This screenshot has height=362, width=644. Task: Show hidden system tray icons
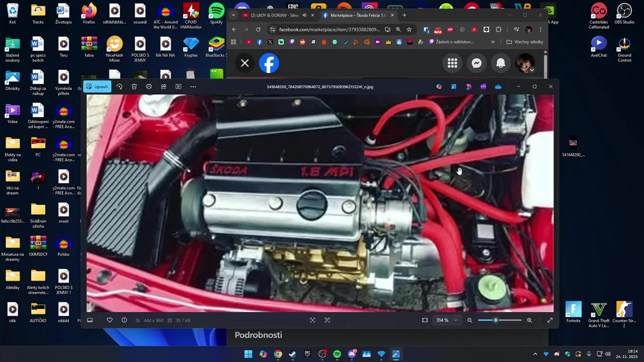[535, 354]
